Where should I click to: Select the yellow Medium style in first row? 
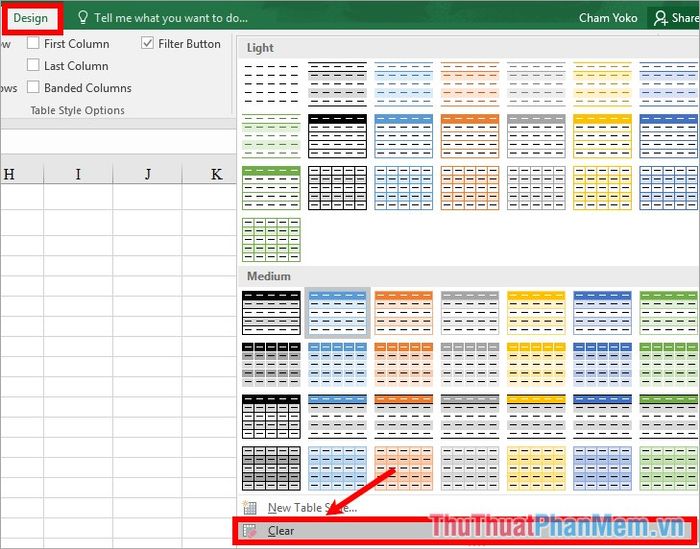(x=535, y=312)
